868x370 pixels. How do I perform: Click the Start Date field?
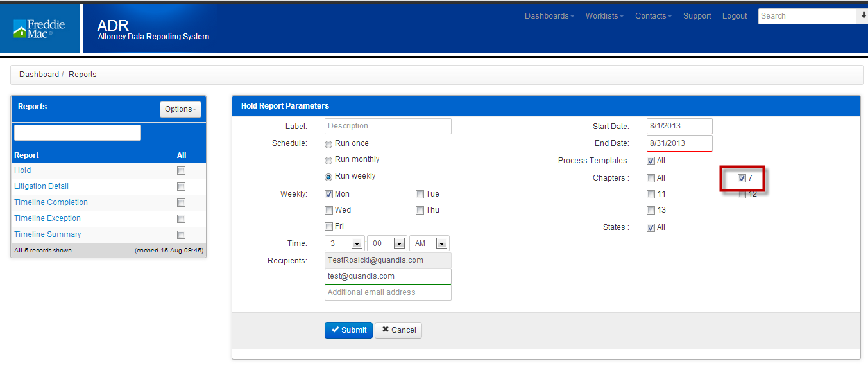click(x=679, y=126)
